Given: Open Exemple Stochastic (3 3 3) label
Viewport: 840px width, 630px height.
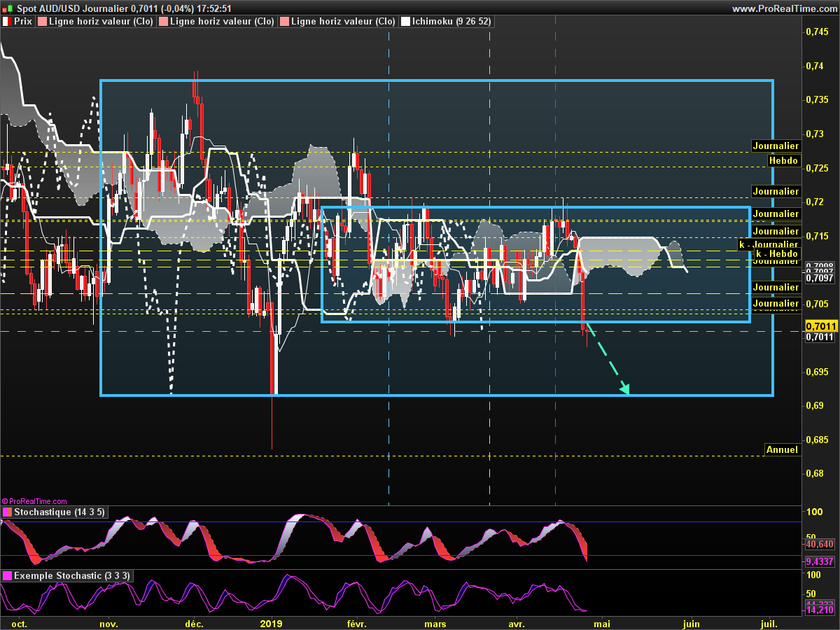Looking at the screenshot, I should (71, 575).
